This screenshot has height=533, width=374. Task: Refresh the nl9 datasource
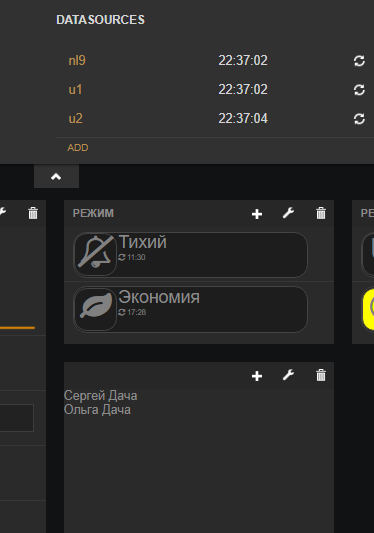coord(359,61)
